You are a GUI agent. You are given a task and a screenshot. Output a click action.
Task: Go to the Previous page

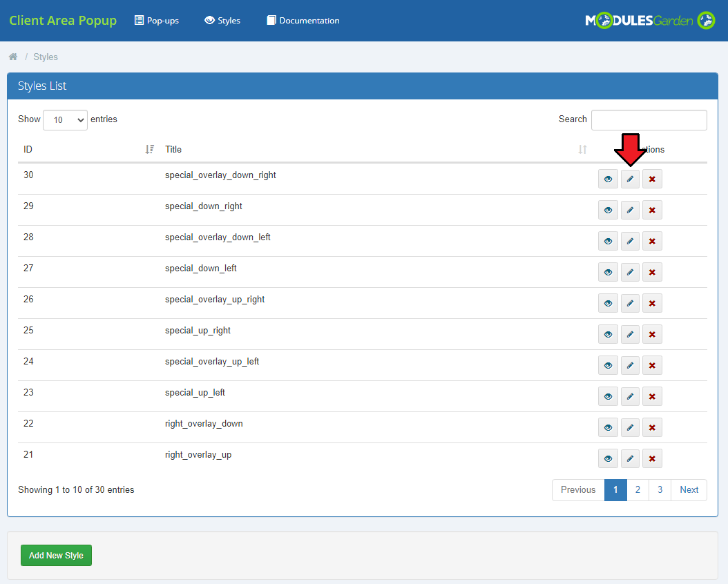click(x=578, y=490)
